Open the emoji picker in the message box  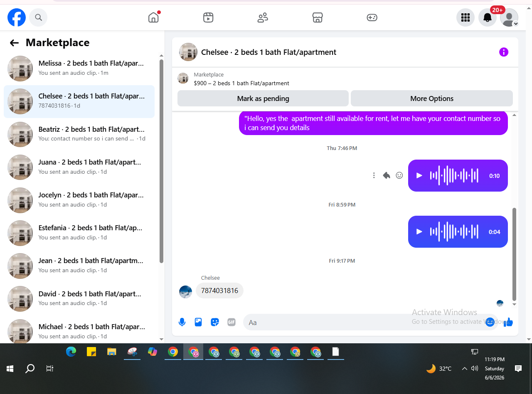click(x=490, y=322)
